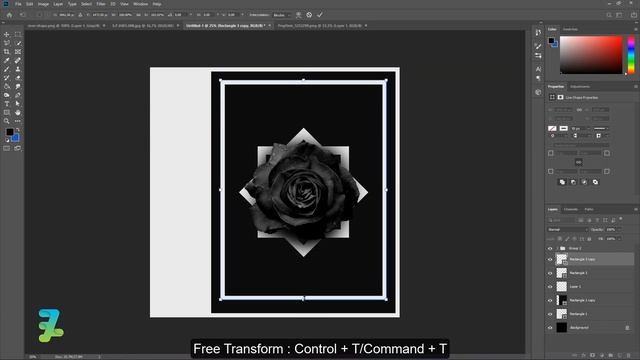Click the create new layer button
The height and width of the screenshot is (360, 640).
point(620,356)
